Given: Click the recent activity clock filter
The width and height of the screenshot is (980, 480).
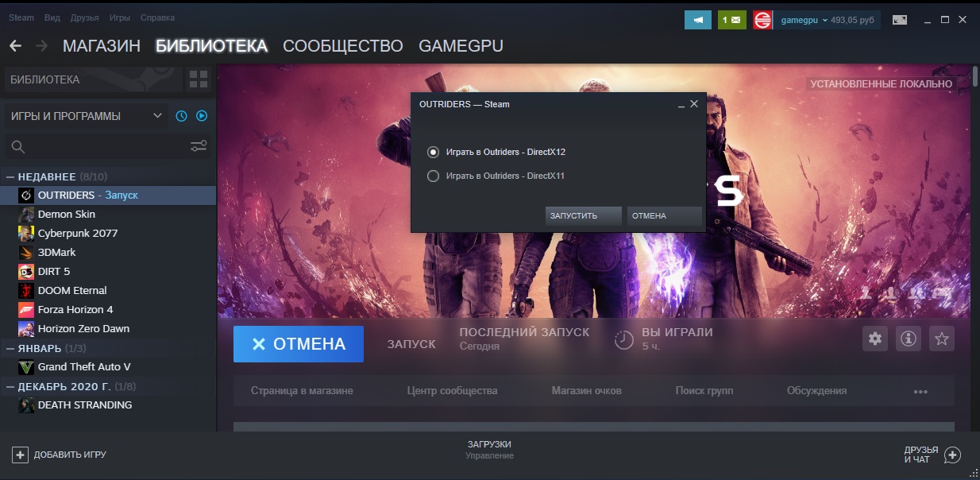Looking at the screenshot, I should tap(181, 116).
